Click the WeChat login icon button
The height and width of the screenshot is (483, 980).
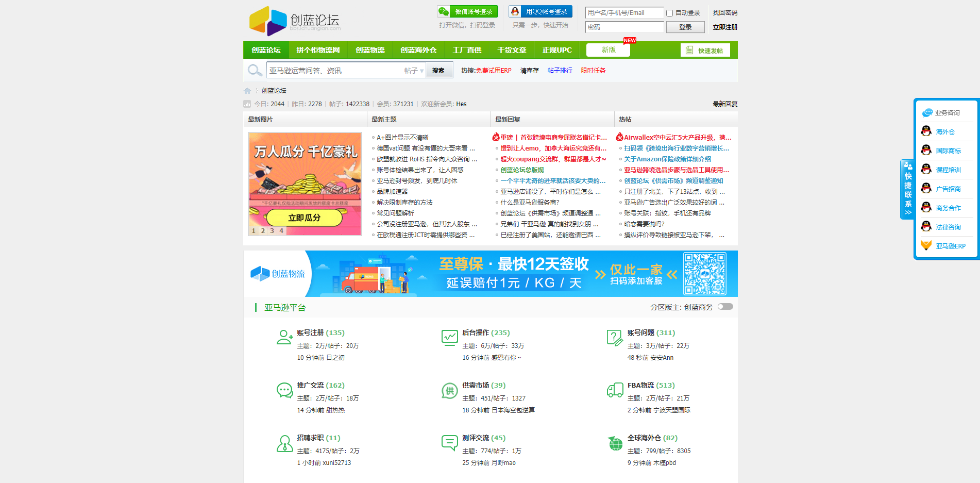[x=467, y=11]
